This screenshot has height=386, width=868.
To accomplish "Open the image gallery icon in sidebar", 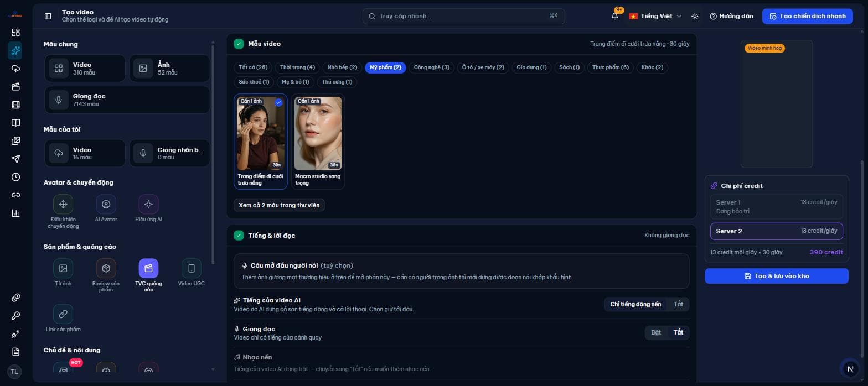I will click(x=15, y=141).
